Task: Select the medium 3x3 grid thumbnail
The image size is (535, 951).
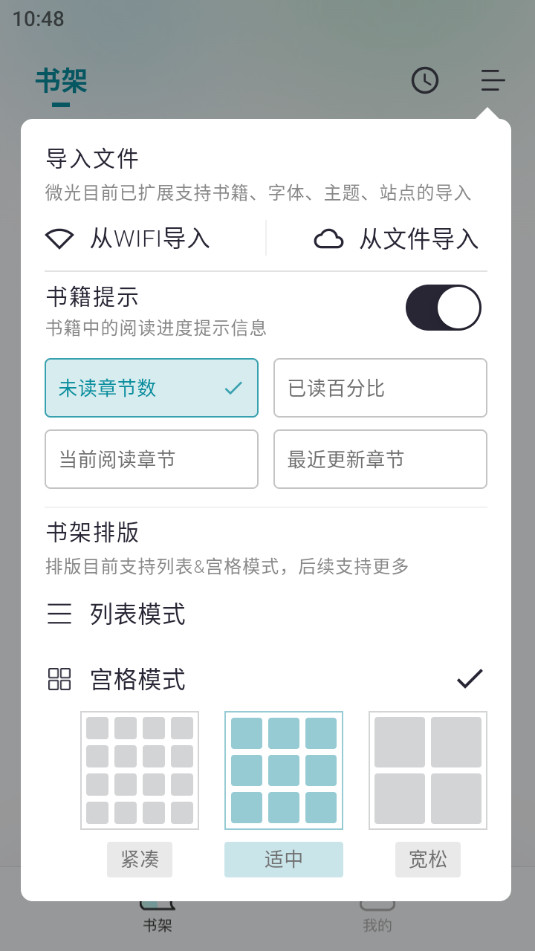Action: 283,770
